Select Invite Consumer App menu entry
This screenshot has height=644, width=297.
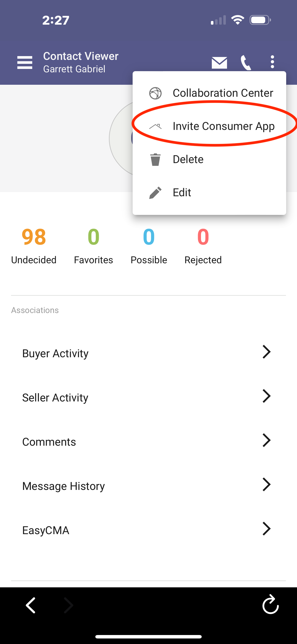coord(209,126)
